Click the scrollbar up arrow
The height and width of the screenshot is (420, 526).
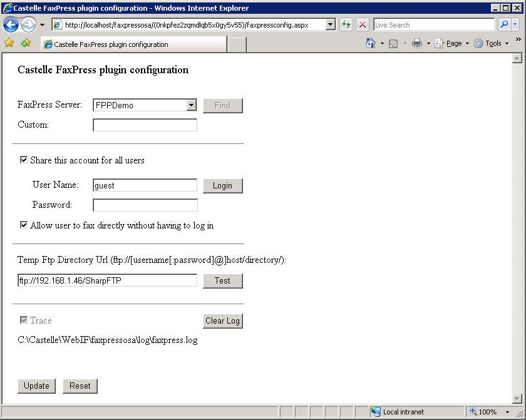coord(517,58)
